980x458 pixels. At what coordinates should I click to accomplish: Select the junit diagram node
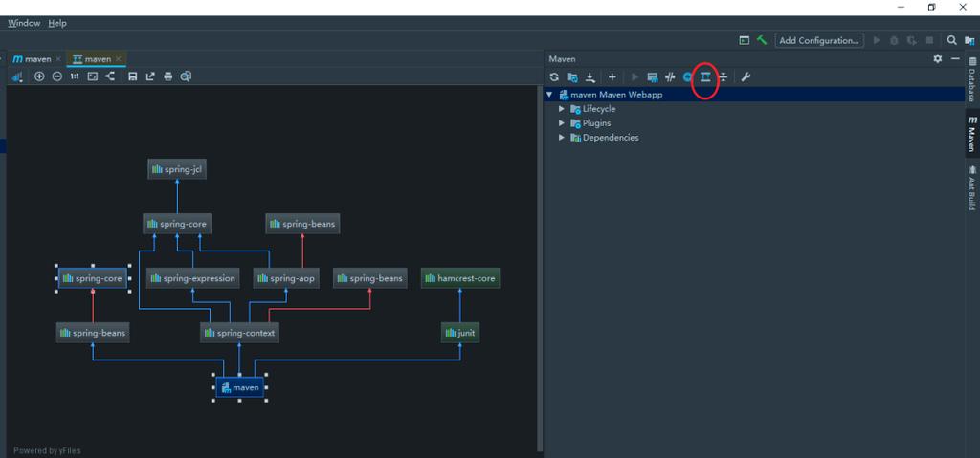tap(460, 333)
